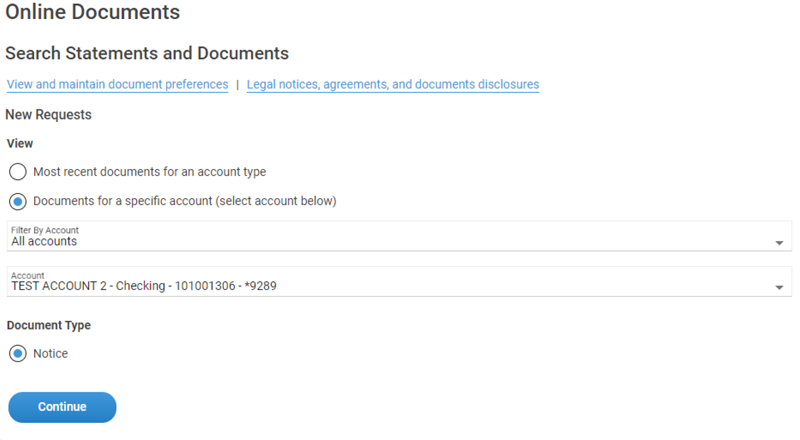The height and width of the screenshot is (440, 800).
Task: Open Legal notices, agreements, and documents disclosures link
Action: (x=393, y=85)
